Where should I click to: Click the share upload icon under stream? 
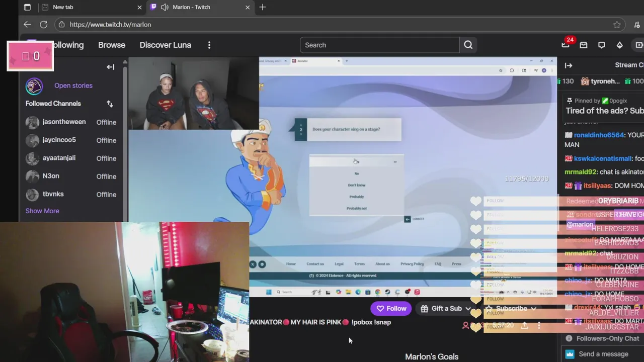click(524, 325)
